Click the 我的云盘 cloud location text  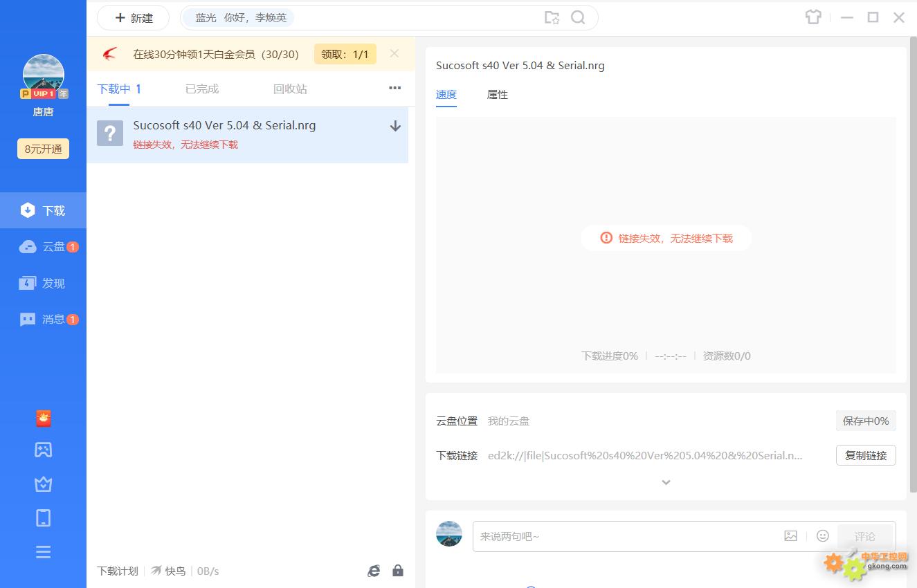tap(509, 421)
